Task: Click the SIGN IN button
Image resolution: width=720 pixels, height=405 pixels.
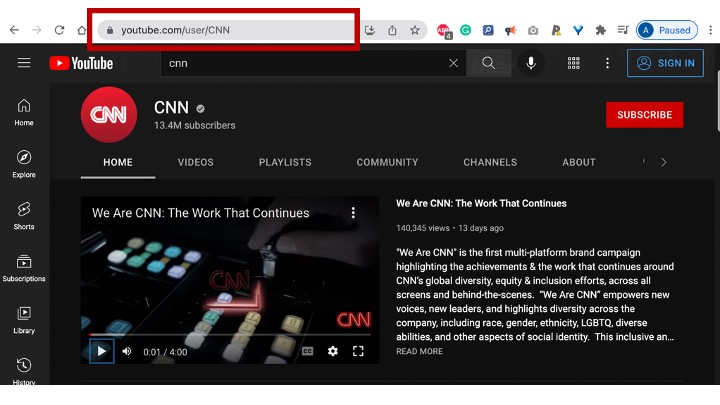Action: pyautogui.click(x=665, y=63)
